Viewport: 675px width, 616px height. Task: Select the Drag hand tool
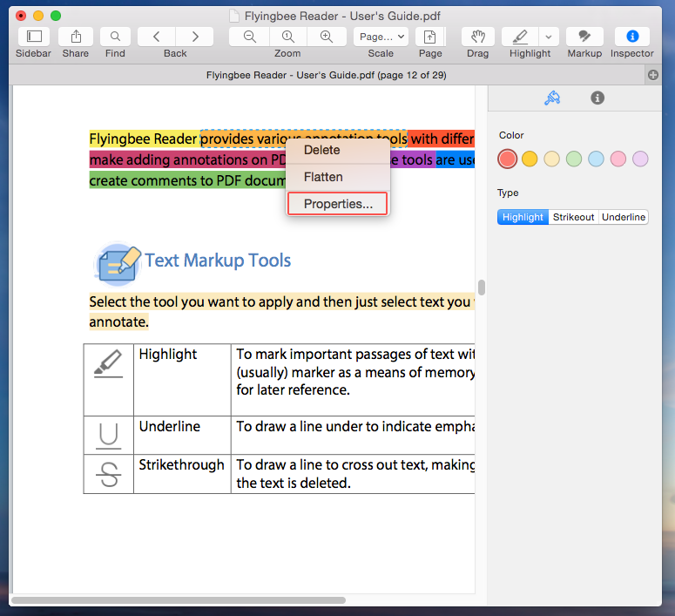click(478, 37)
